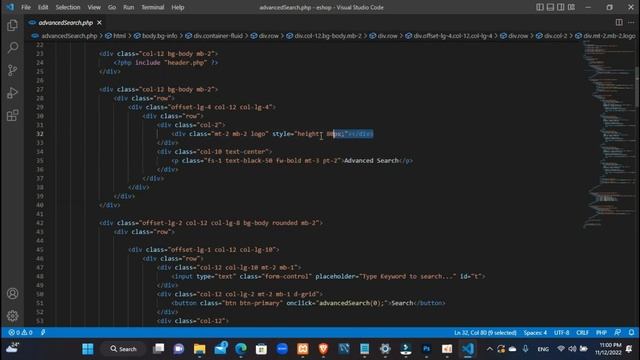Viewport: 640px width, 360px height.
Task: Open the File menu
Action: click(x=26, y=7)
